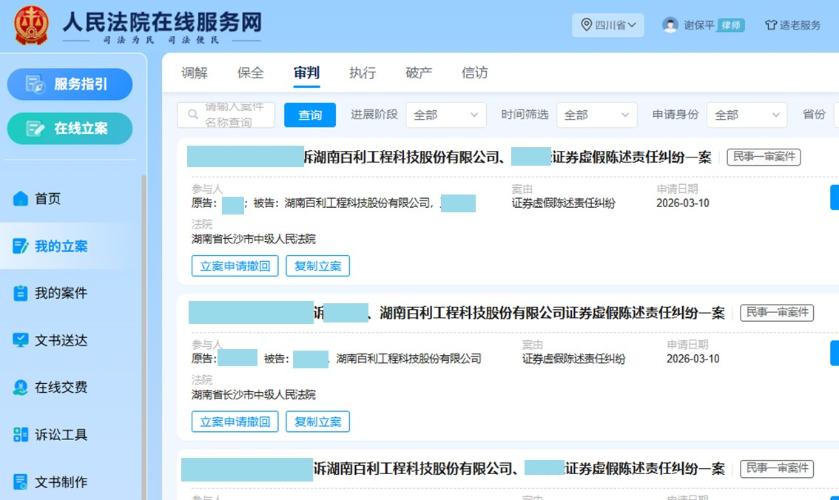Open the 我的案件 menu item
The height and width of the screenshot is (500, 839).
coord(70,293)
